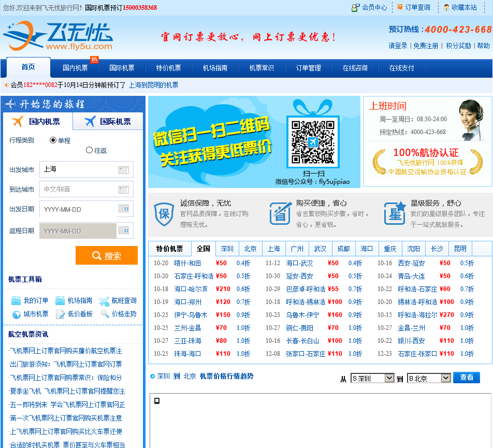The image size is (493, 448).
Task: Open the 三亚-珠海 fare link
Action: (x=187, y=341)
